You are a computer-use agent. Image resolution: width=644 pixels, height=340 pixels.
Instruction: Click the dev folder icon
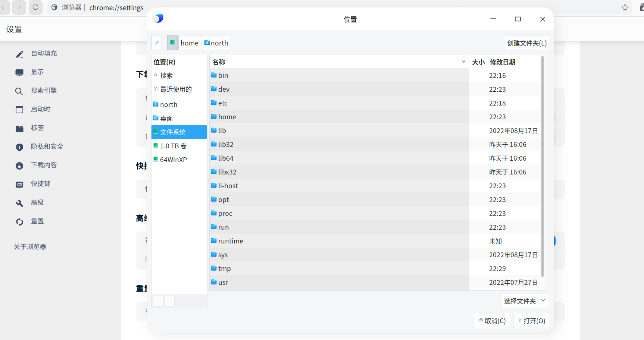click(214, 89)
